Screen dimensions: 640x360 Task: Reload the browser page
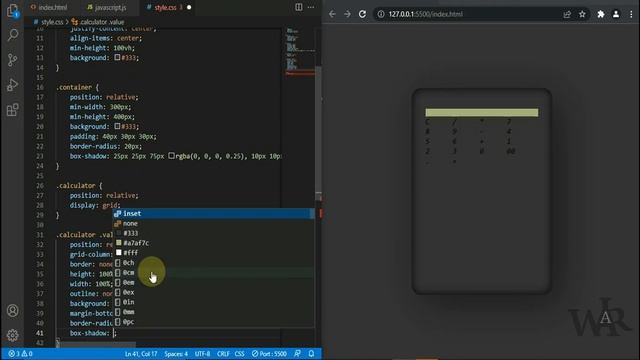(362, 14)
